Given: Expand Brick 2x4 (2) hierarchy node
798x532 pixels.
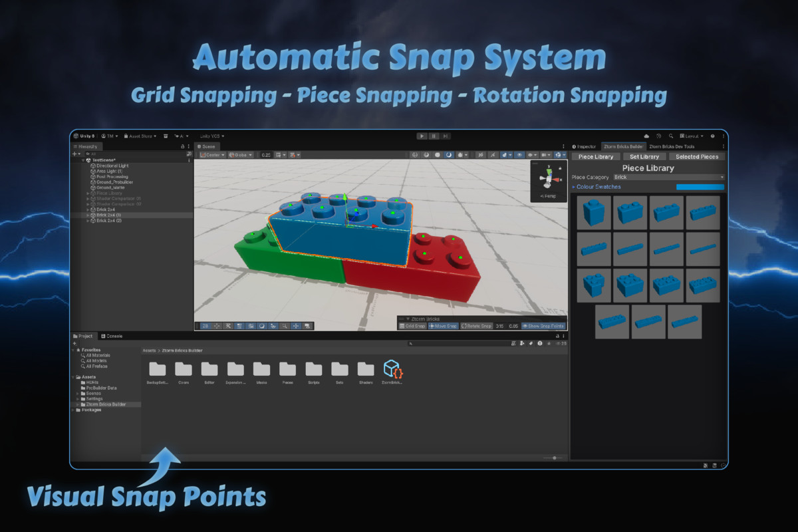Looking at the screenshot, I should pyautogui.click(x=88, y=221).
